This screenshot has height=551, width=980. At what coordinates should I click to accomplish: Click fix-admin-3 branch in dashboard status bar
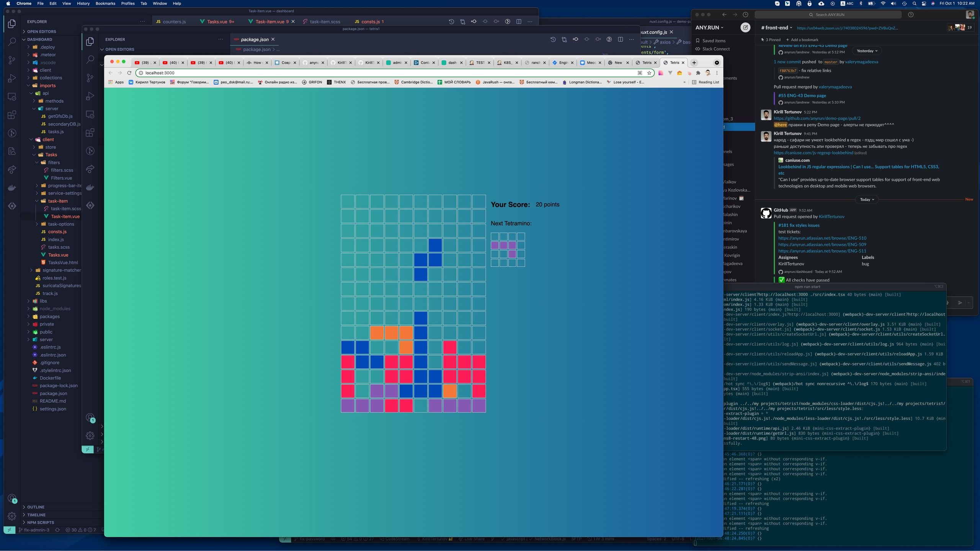click(34, 530)
